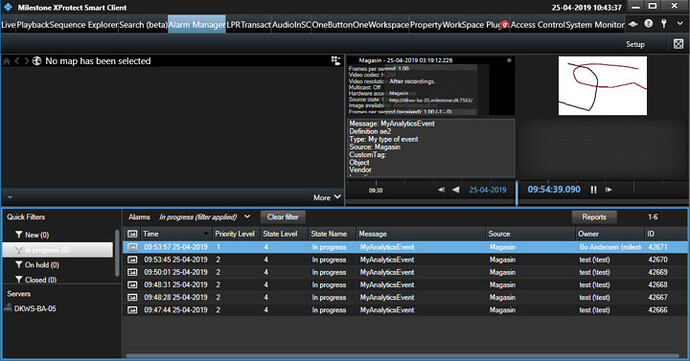Click ID 42668 cell

(657, 285)
